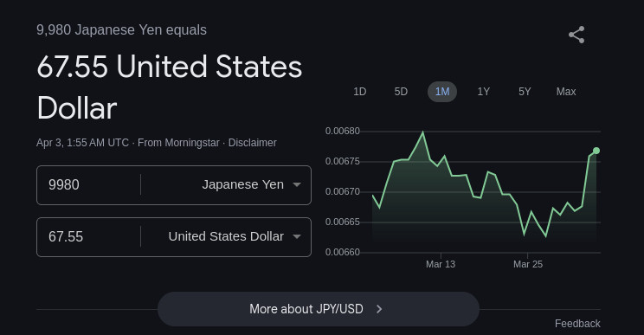Click the share icon
Screen dimensions: 644x335
(x=576, y=35)
